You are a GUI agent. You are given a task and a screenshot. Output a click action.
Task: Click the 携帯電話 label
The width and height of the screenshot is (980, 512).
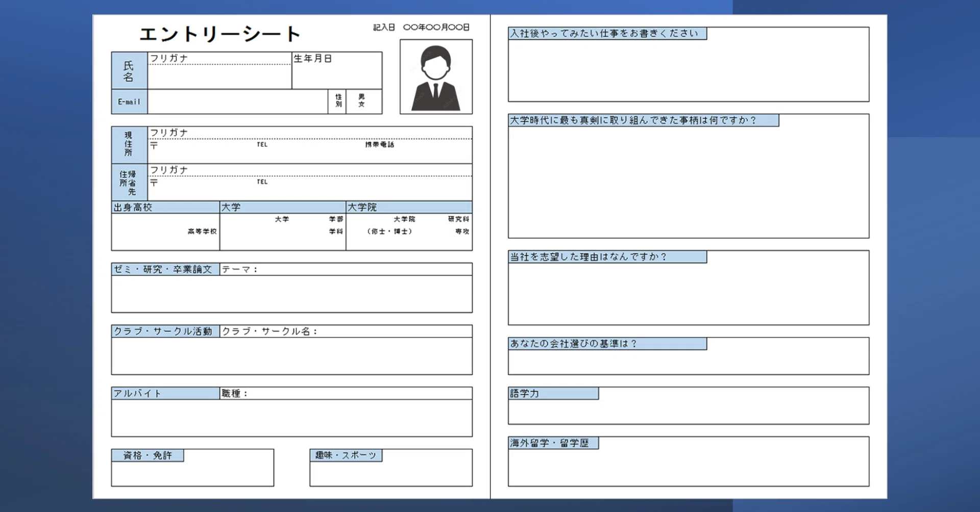(379, 145)
